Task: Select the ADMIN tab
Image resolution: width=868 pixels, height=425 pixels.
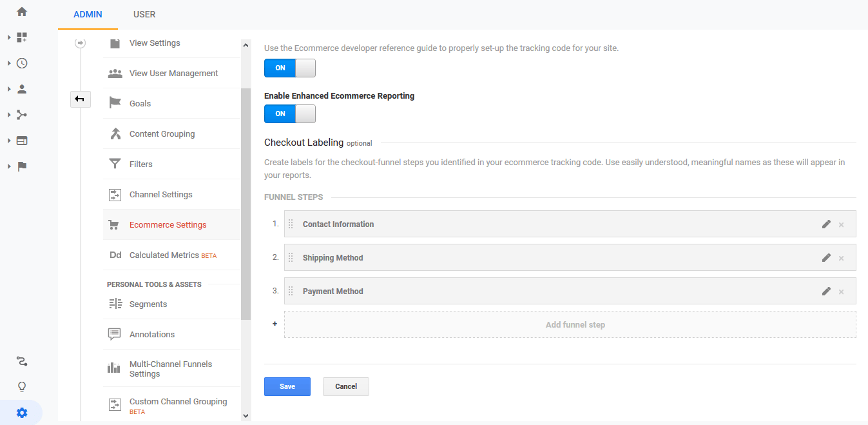Action: click(88, 14)
